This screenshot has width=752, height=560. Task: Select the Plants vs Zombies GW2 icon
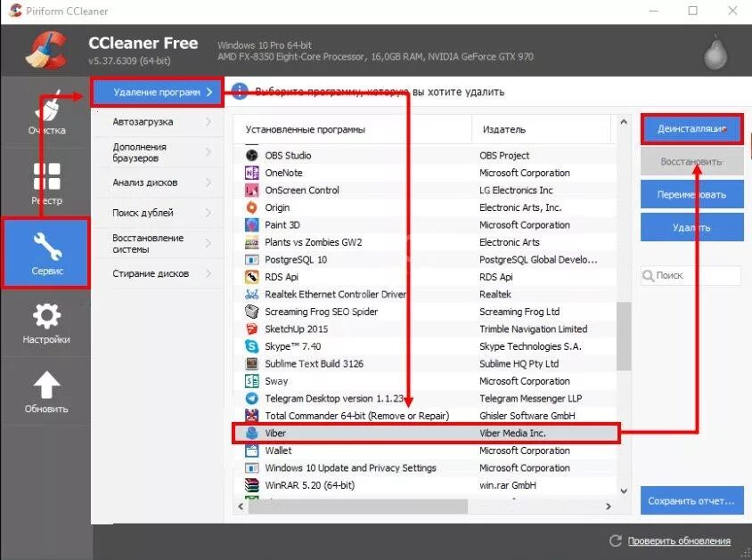(252, 242)
